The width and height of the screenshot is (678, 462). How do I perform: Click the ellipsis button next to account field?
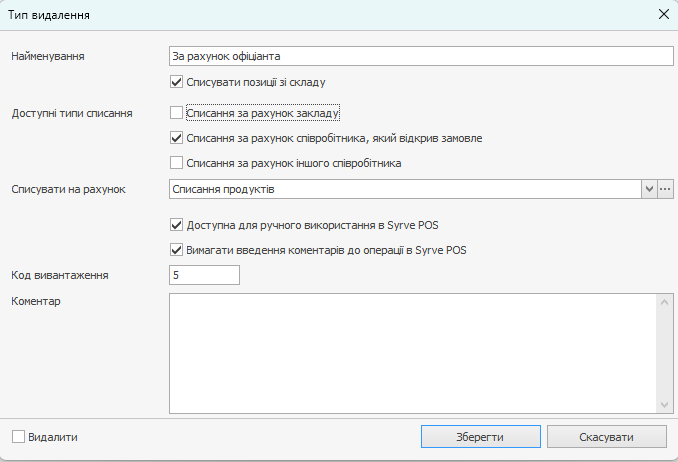coord(665,188)
